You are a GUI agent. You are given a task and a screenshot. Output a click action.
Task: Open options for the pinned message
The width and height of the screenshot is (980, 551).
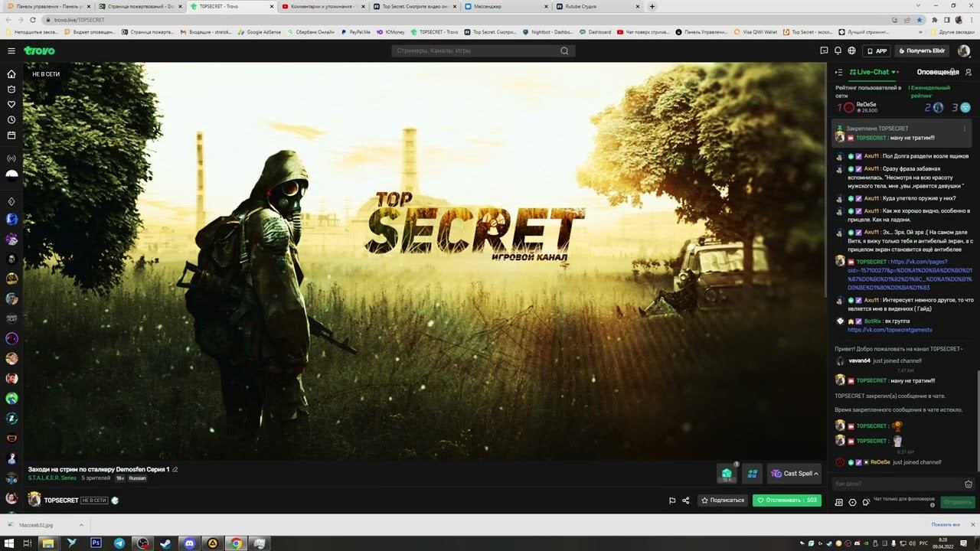964,129
